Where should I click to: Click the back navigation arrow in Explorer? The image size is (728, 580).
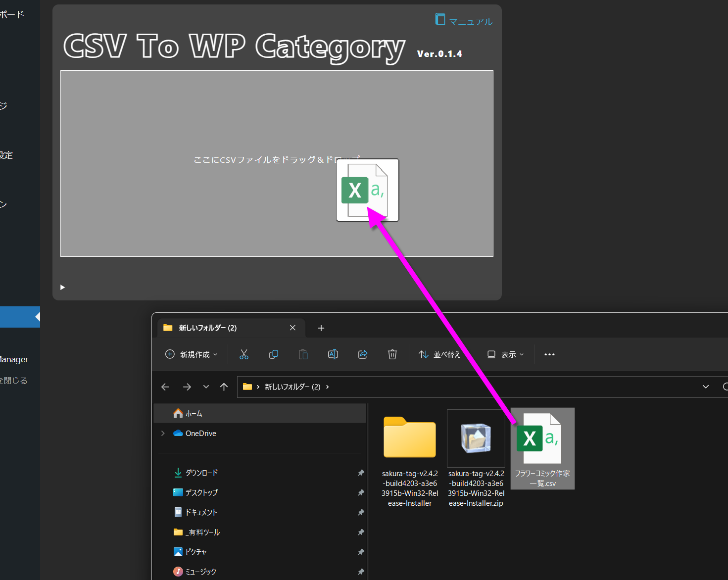166,387
